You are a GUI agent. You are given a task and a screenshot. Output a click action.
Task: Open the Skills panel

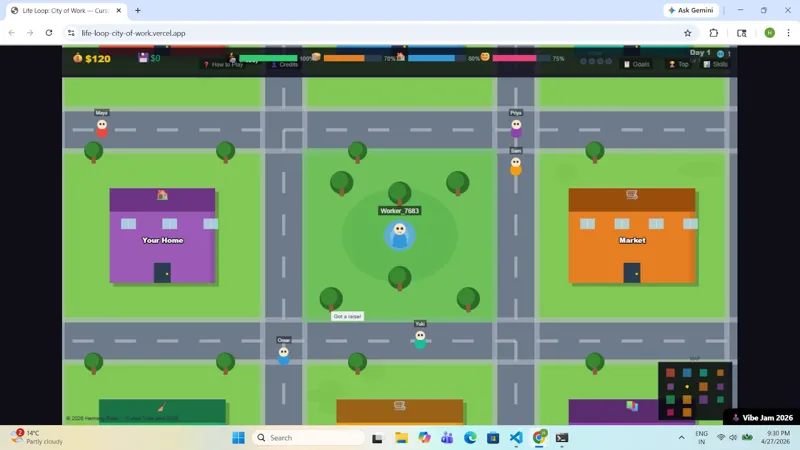point(716,64)
